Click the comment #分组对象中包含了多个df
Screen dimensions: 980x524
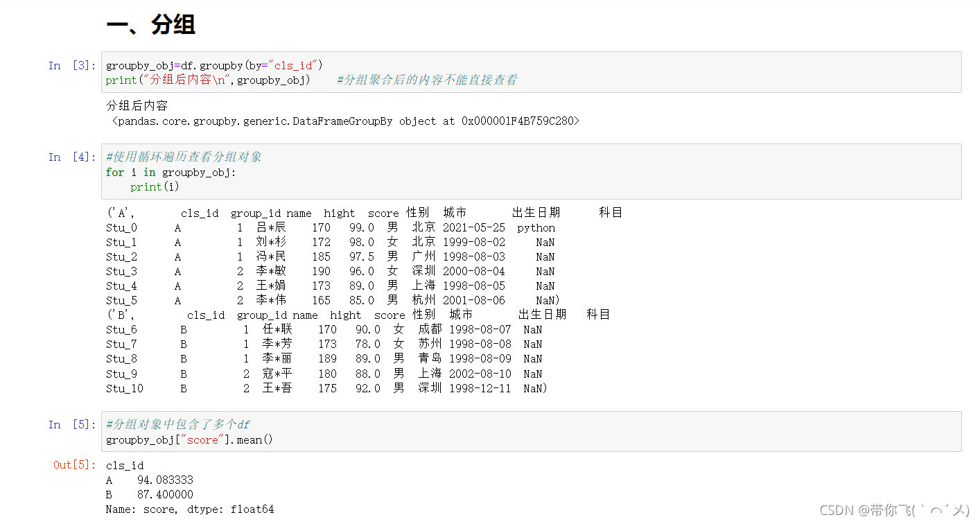tap(178, 425)
